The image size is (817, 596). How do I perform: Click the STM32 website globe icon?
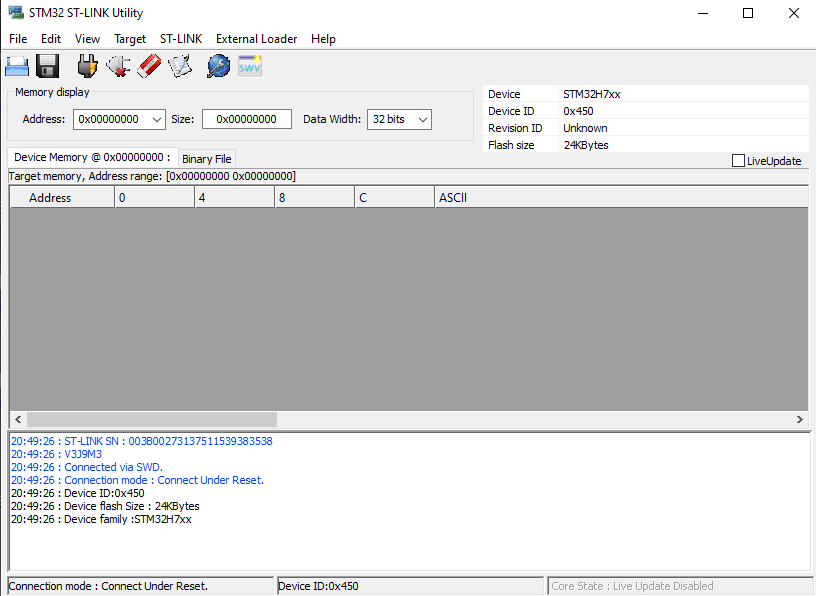tap(218, 66)
